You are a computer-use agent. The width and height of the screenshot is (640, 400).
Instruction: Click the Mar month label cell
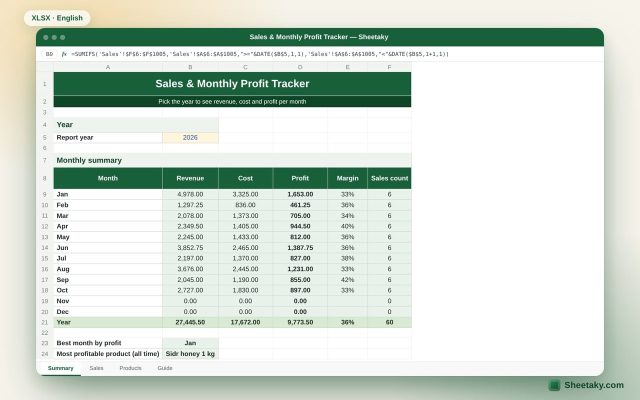click(x=108, y=216)
